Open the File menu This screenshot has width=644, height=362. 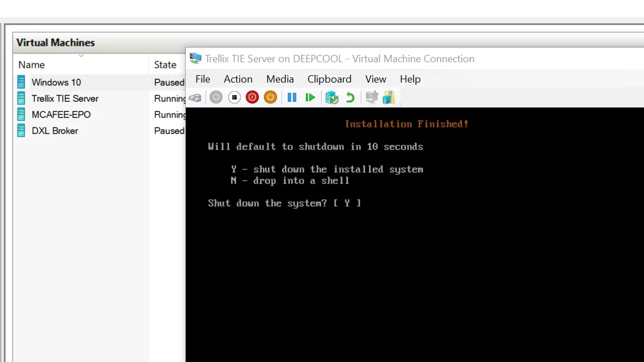coord(203,79)
